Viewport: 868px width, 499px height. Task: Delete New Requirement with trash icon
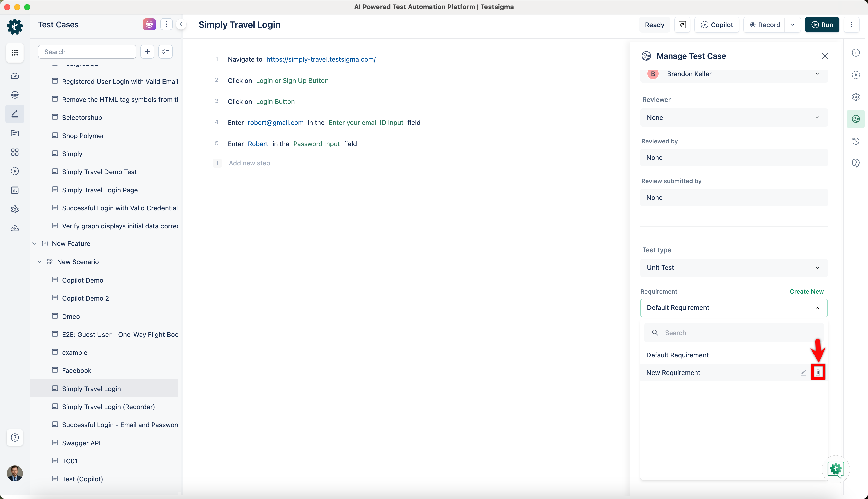pos(818,372)
